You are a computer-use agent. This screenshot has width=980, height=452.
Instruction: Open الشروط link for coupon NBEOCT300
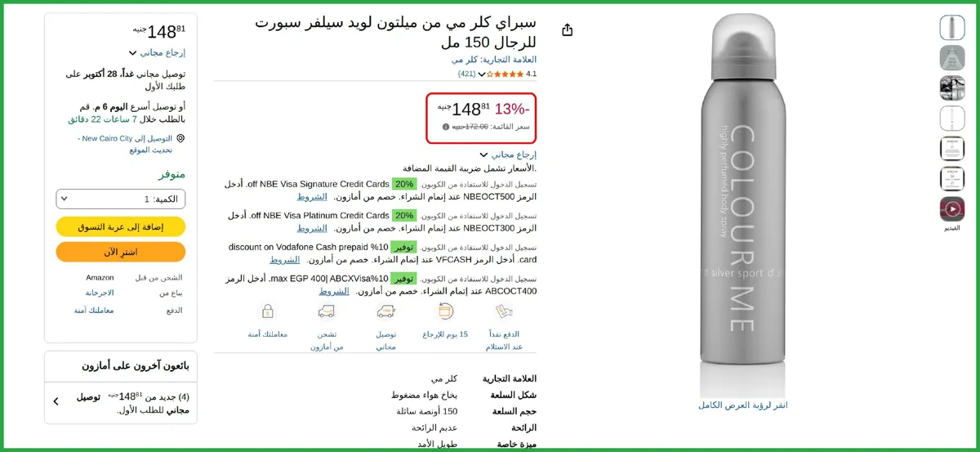[x=312, y=228]
